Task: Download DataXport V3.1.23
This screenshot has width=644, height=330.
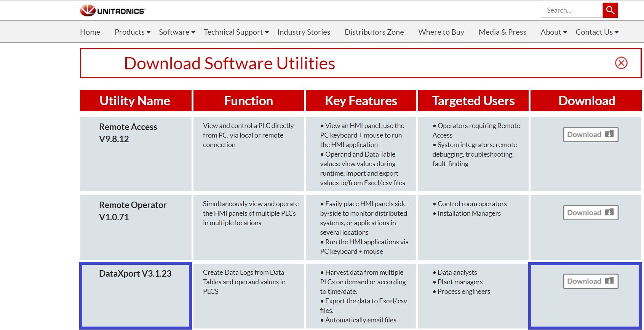Action: pos(591,281)
